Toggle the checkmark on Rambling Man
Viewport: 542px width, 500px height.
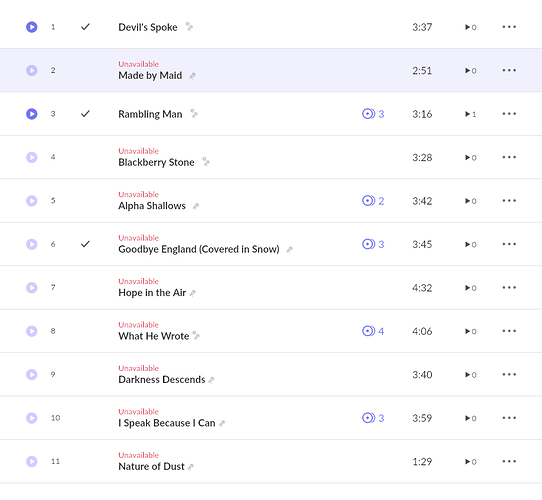tap(85, 114)
